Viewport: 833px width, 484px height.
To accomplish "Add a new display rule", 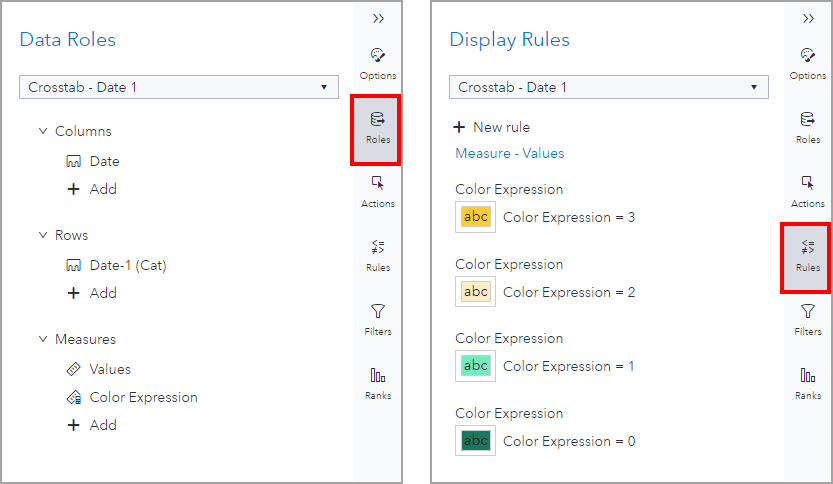I will coord(492,127).
